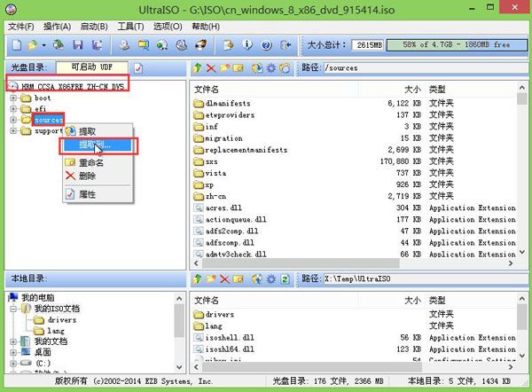Expand the (C:) drive tree node

click(13, 363)
